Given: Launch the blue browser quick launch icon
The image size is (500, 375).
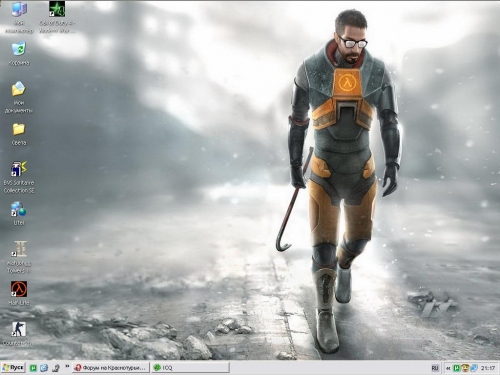Looking at the screenshot, I should click(x=44, y=368).
